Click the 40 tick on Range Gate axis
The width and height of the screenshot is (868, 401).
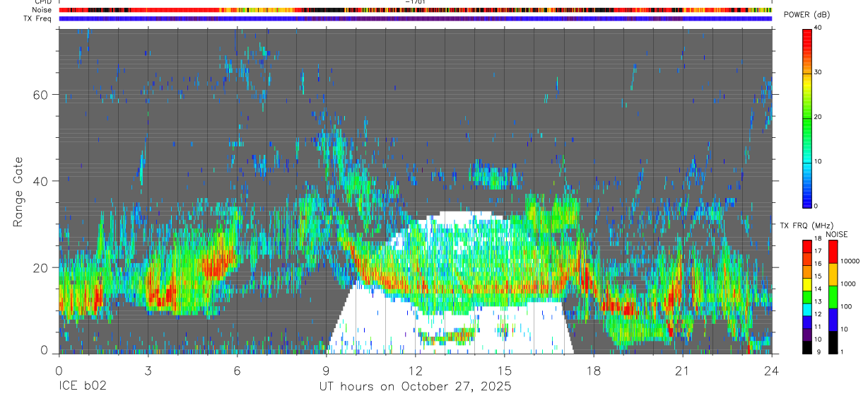[x=40, y=181]
